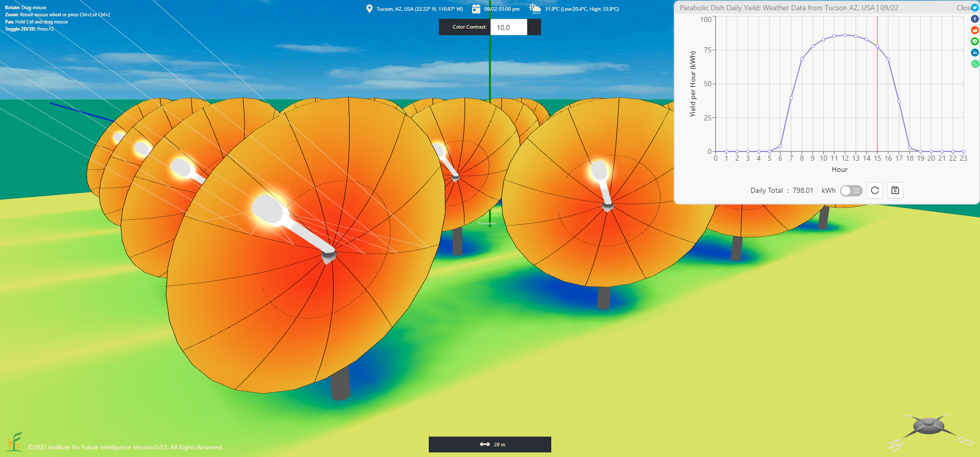Click the map pin location icon
The height and width of the screenshot is (457, 980).
pos(370,9)
